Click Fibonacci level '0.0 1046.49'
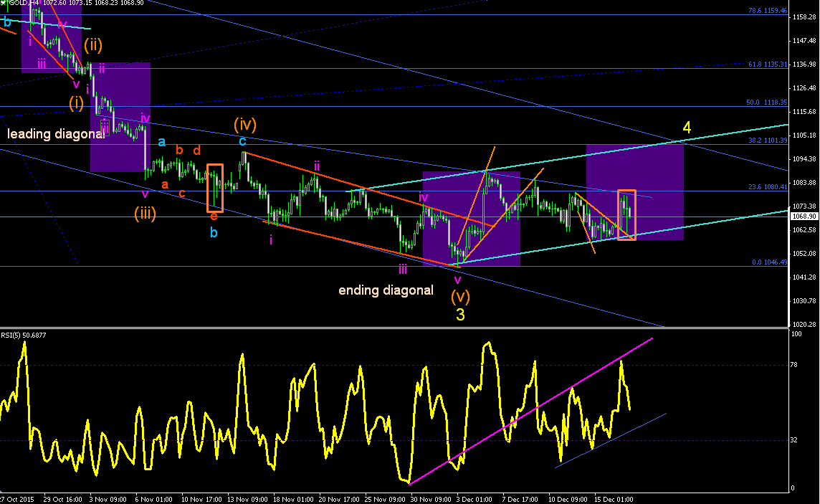This screenshot has width=820, height=504. [x=769, y=262]
